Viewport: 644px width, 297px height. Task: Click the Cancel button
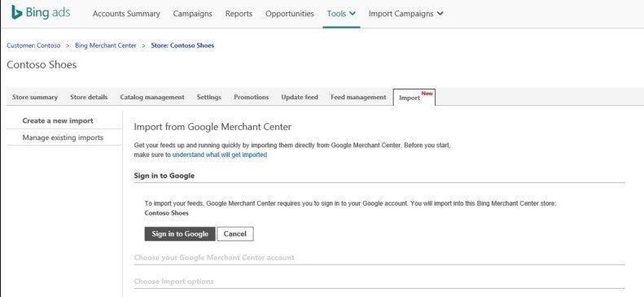[235, 234]
